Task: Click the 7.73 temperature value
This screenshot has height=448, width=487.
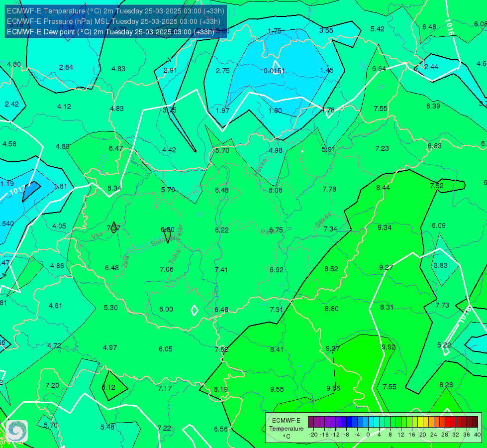Action: click(x=442, y=305)
